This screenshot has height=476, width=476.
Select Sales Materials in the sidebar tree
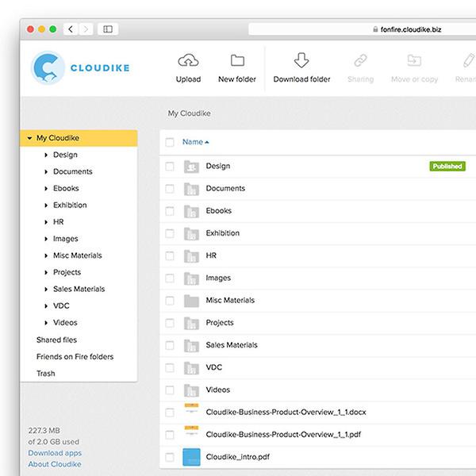[79, 289]
